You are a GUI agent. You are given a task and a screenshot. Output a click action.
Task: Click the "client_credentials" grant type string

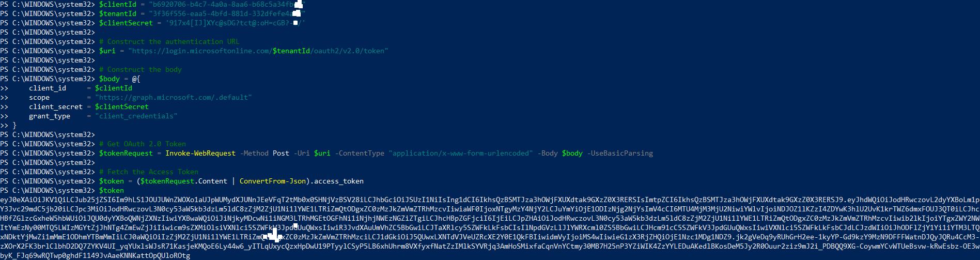(x=136, y=116)
